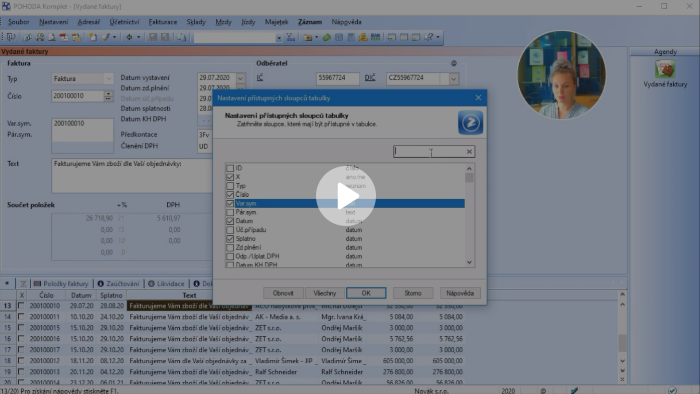Viewport: 700px width, 394px height.
Task: Toggle the Var.sym. column checkbox
Action: 230,203
